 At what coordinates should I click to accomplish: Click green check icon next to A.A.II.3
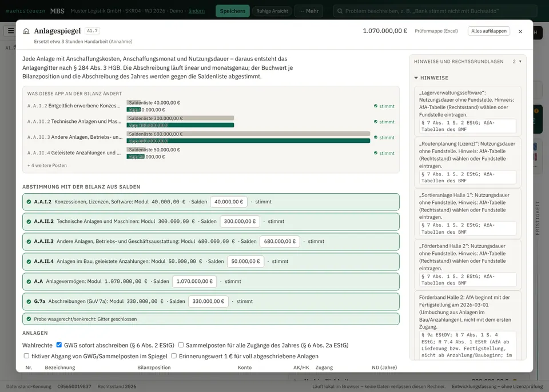click(29, 242)
